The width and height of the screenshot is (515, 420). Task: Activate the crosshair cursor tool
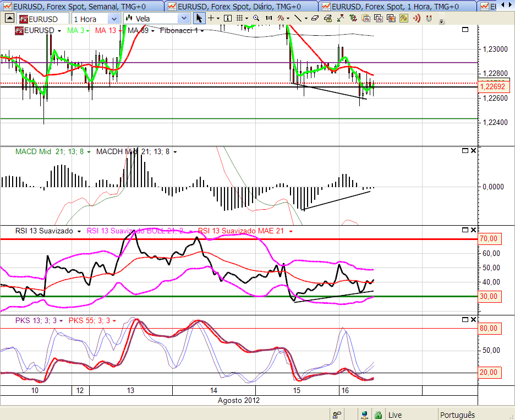point(211,18)
